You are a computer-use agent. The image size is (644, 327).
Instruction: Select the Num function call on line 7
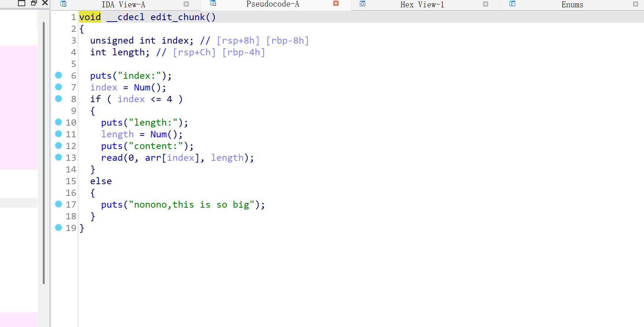142,88
